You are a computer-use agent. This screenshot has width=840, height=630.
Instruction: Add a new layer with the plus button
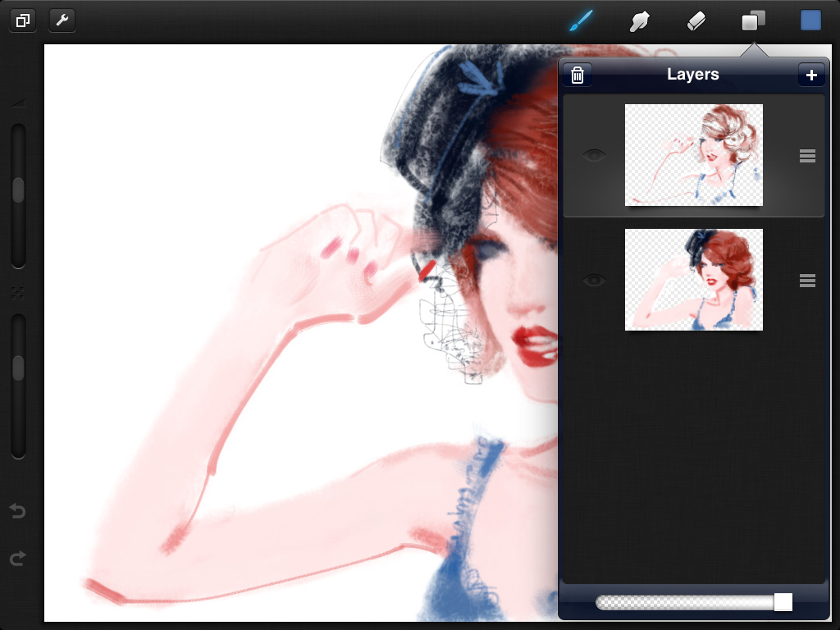coord(811,75)
